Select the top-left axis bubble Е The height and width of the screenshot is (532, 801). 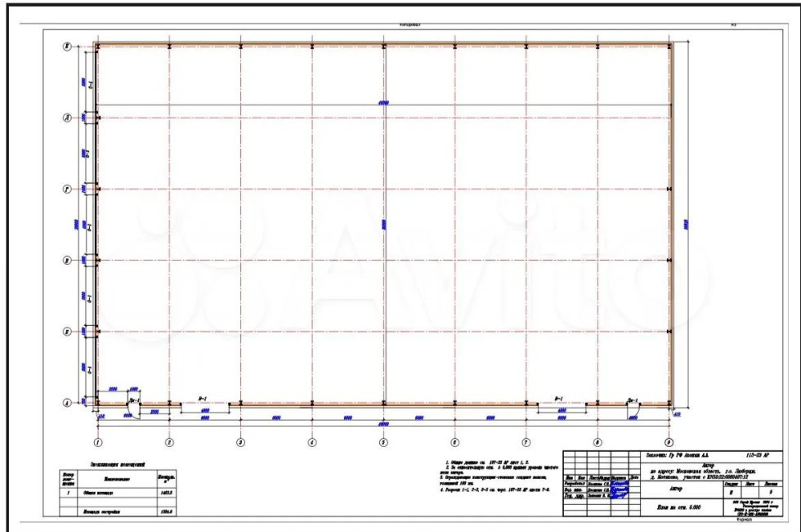(x=67, y=47)
